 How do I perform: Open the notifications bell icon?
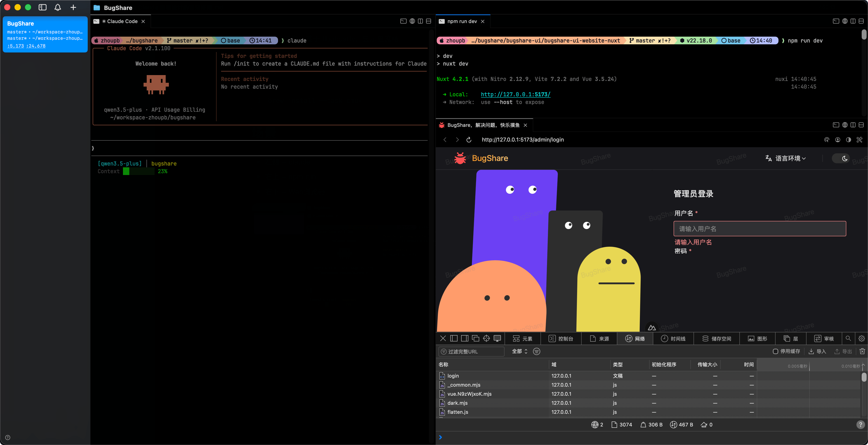(58, 7)
